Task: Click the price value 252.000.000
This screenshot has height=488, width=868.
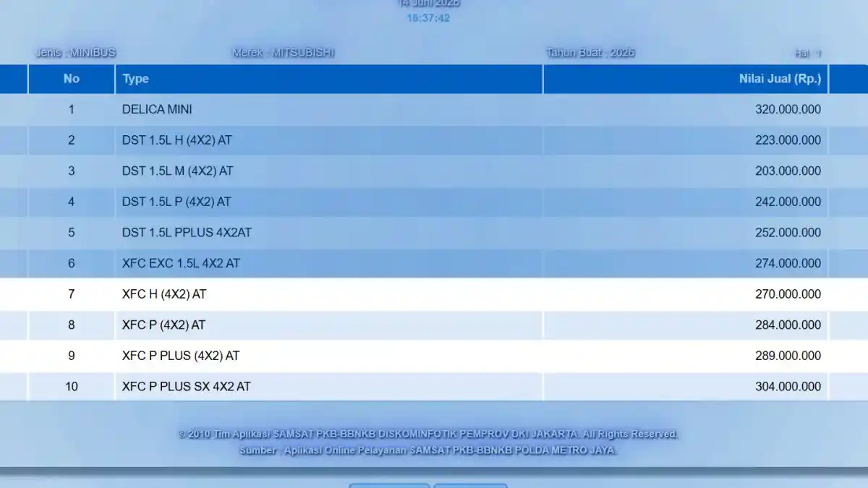Action: 788,233
